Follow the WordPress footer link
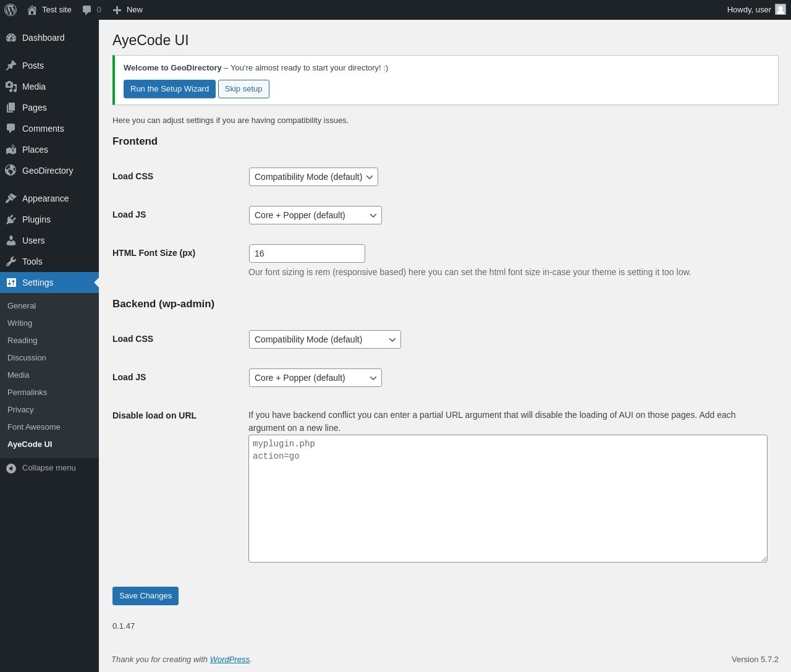Image resolution: width=791 pixels, height=672 pixels. click(230, 660)
